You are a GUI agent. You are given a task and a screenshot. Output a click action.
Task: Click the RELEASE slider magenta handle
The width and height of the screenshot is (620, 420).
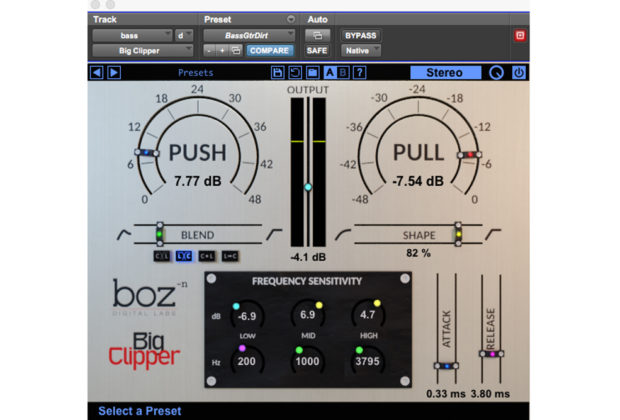coord(491,354)
